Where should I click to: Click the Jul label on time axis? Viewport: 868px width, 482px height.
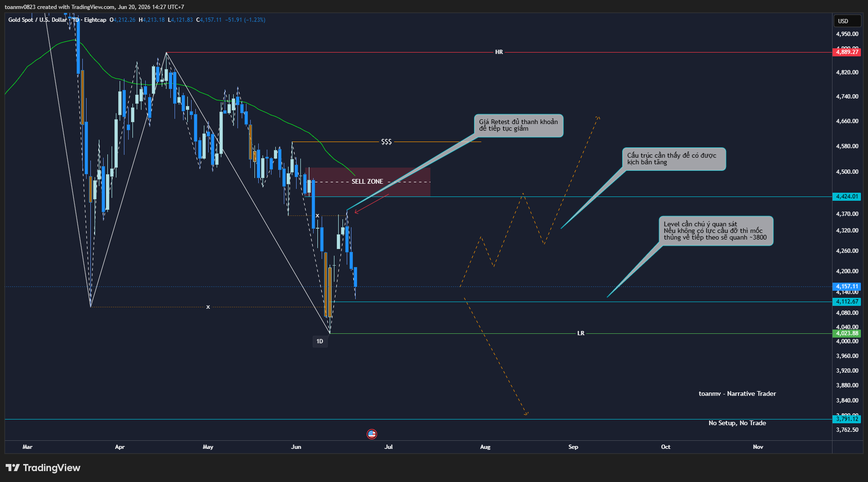389,447
